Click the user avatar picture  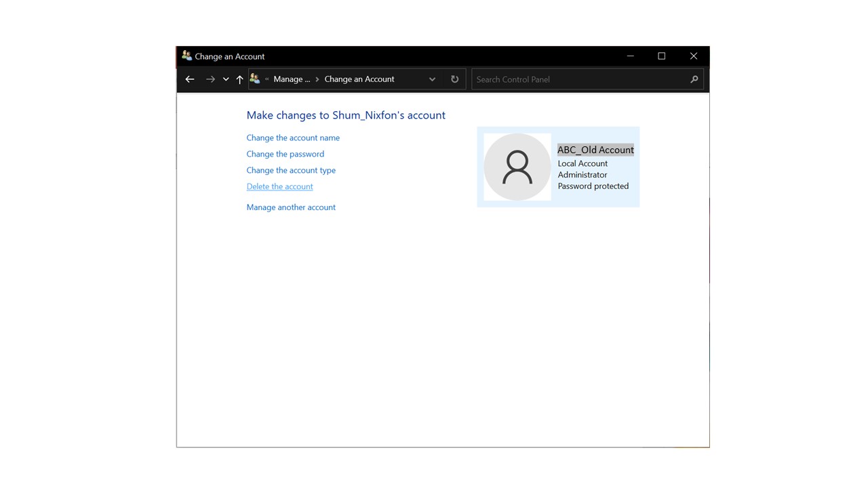point(517,167)
